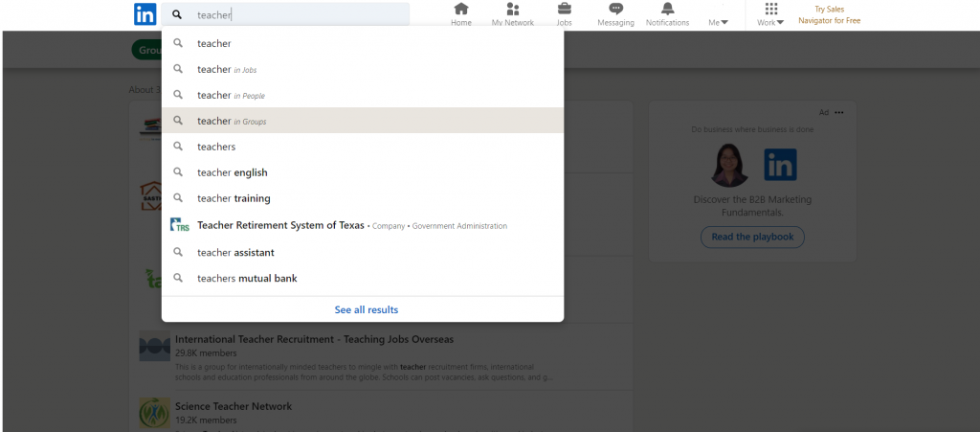Open Science Teacher Network group title

(234, 406)
